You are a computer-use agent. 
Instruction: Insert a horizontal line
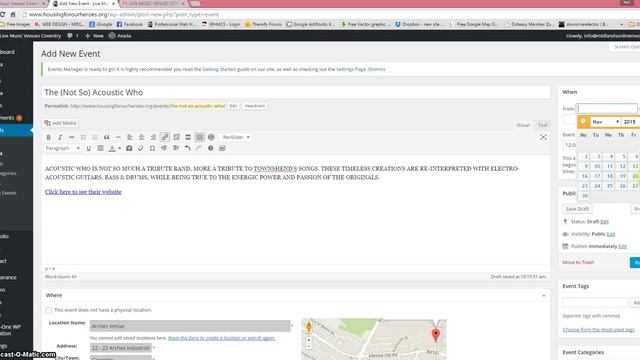click(118, 137)
